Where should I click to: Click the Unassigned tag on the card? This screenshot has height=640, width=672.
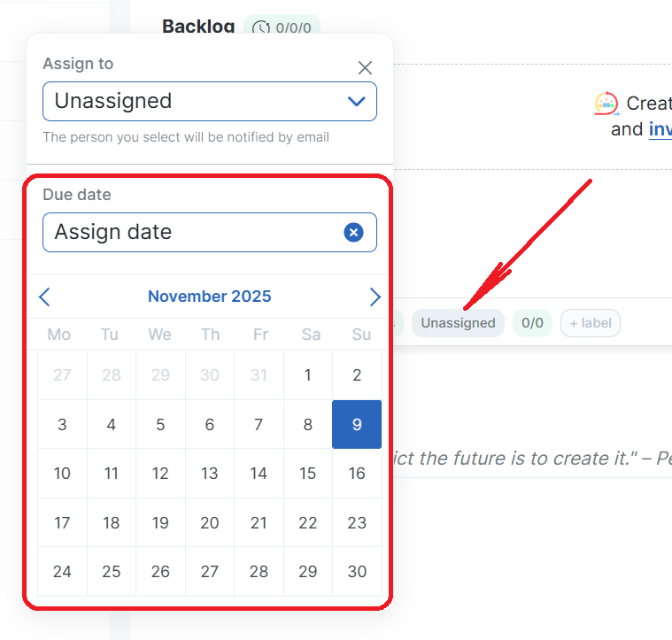[x=458, y=323]
